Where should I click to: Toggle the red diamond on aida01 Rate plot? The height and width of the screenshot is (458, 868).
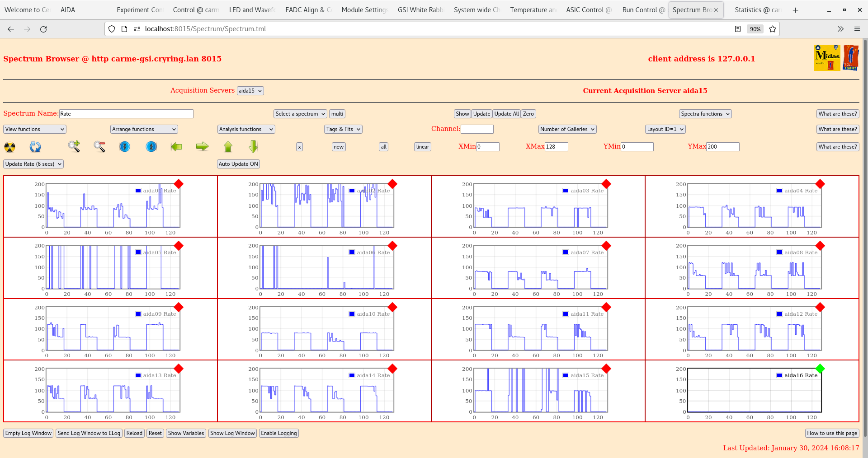tap(179, 184)
